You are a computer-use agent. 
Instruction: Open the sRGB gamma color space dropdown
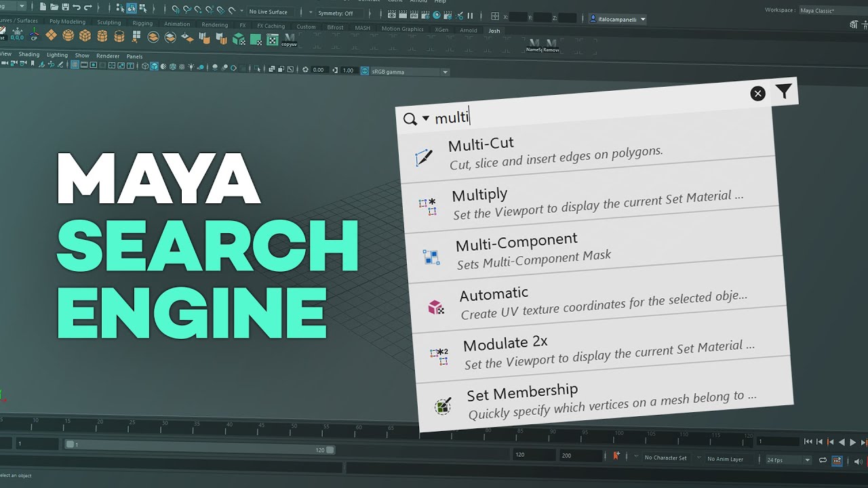click(x=409, y=72)
